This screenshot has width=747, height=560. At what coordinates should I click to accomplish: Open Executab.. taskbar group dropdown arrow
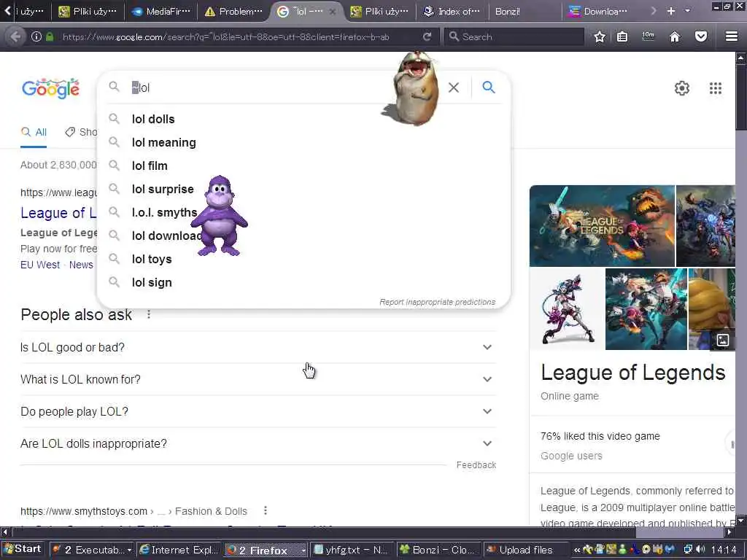click(129, 550)
